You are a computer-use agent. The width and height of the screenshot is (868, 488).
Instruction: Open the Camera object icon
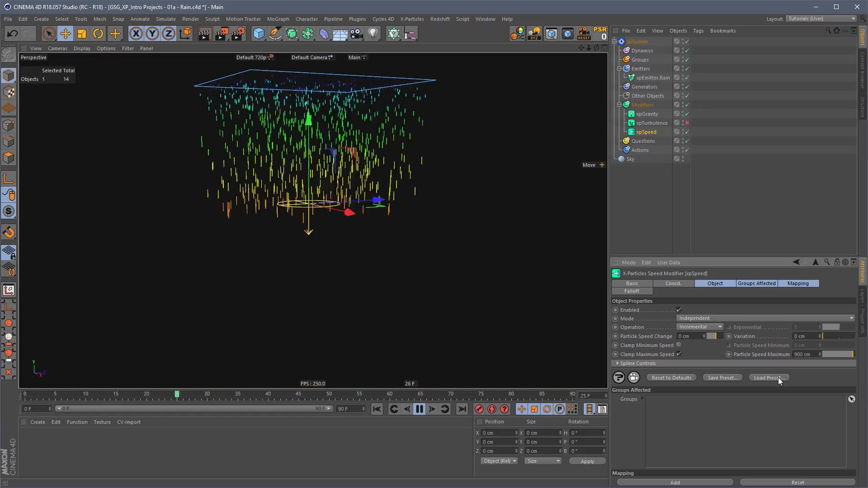356,33
